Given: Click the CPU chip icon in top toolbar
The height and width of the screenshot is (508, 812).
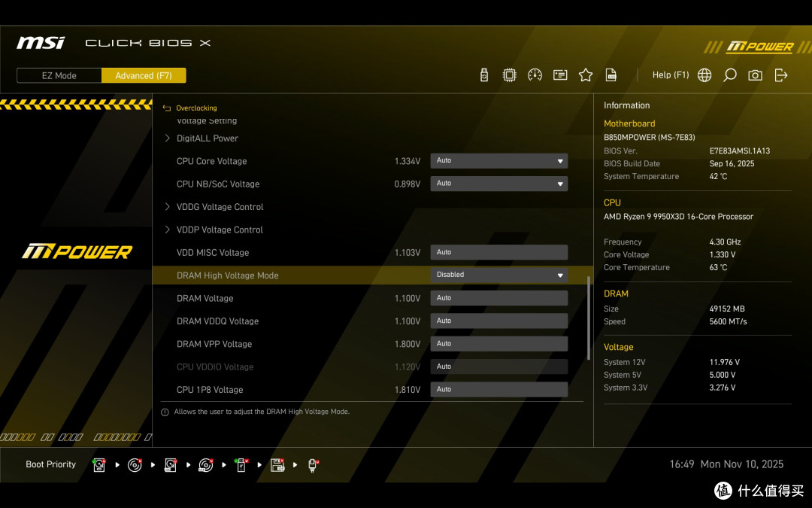Looking at the screenshot, I should tap(509, 75).
